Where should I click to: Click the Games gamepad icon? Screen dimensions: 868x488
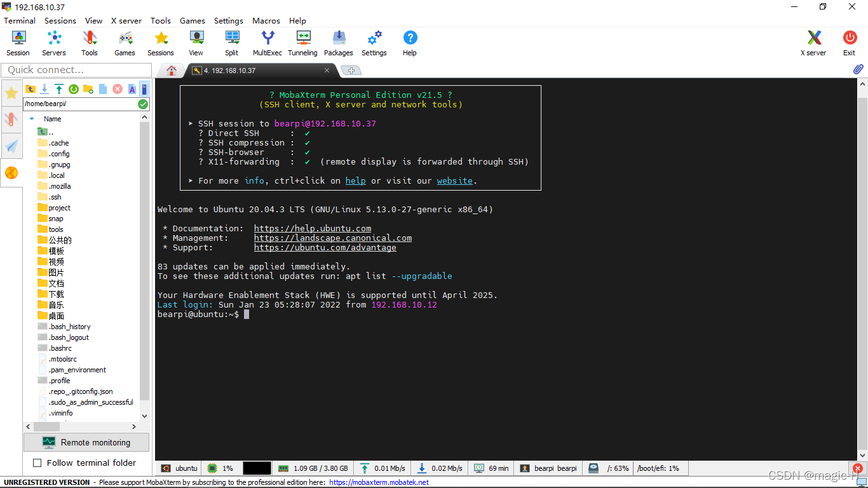[125, 44]
